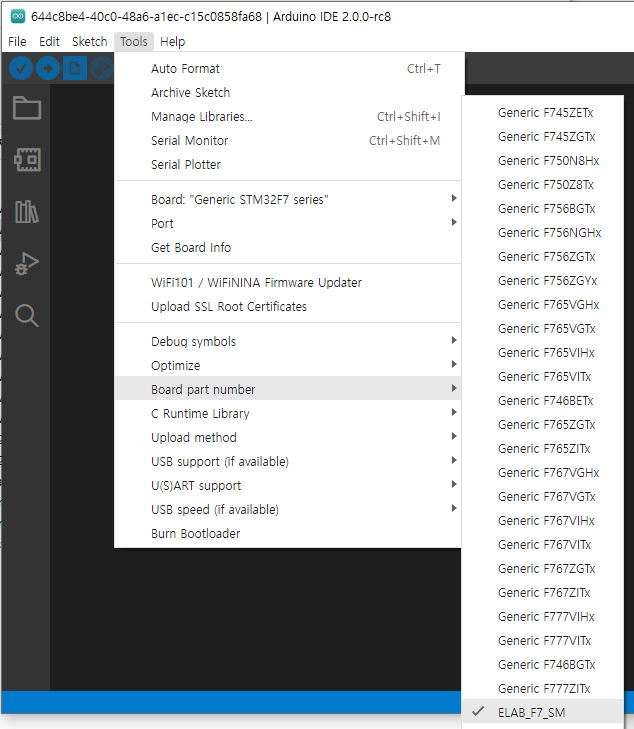This screenshot has height=729, width=634.
Task: Expand Debug symbols submenu
Action: coord(288,342)
